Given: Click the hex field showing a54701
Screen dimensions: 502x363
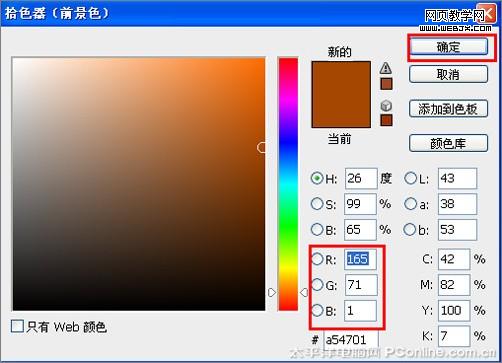Looking at the screenshot, I should tap(351, 340).
